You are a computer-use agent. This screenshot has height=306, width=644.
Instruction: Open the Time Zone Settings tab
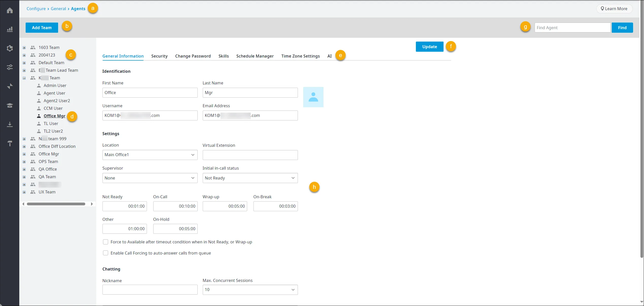tap(300, 56)
